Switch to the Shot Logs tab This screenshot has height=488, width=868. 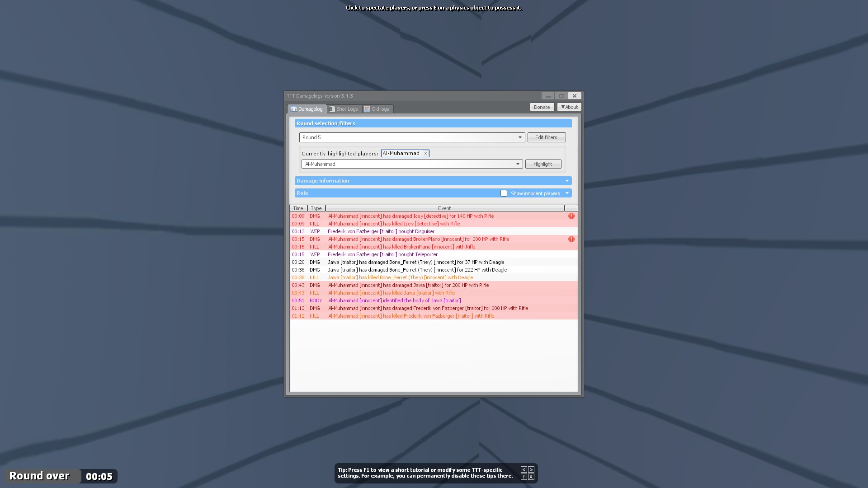(x=344, y=109)
